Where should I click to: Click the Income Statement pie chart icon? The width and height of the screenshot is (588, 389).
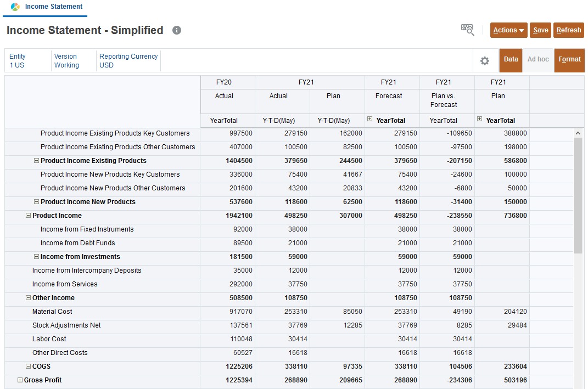pyautogui.click(x=15, y=7)
